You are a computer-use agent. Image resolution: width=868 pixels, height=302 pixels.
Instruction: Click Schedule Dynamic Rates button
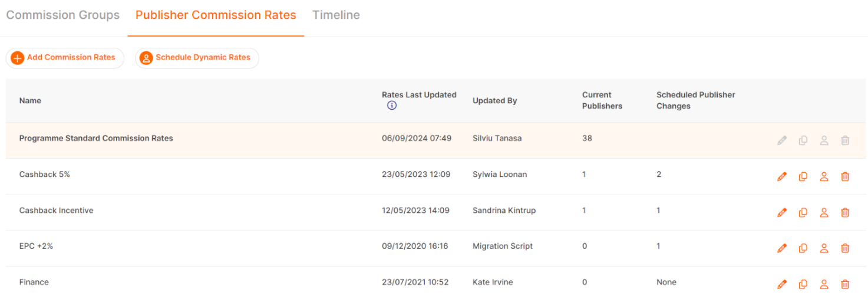197,58
